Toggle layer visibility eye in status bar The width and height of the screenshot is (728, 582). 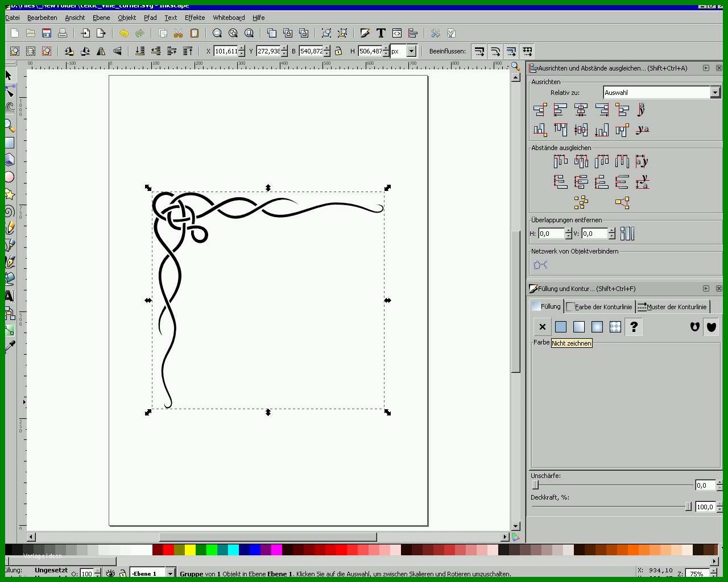(x=110, y=574)
